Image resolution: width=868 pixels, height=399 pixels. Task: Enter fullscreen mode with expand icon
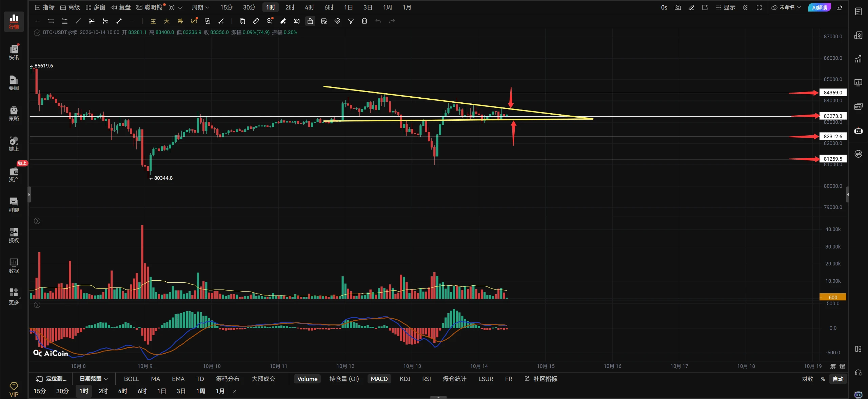(x=759, y=7)
